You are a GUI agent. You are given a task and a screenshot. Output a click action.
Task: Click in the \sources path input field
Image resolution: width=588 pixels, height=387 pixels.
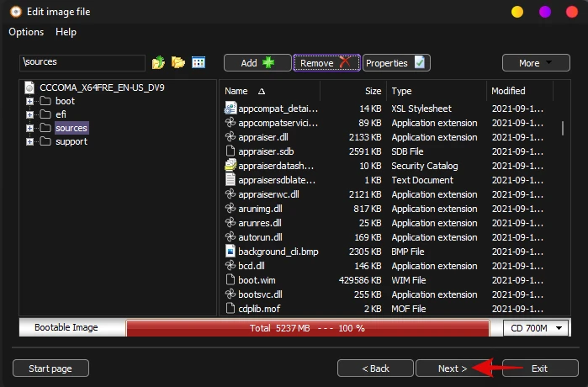click(82, 62)
